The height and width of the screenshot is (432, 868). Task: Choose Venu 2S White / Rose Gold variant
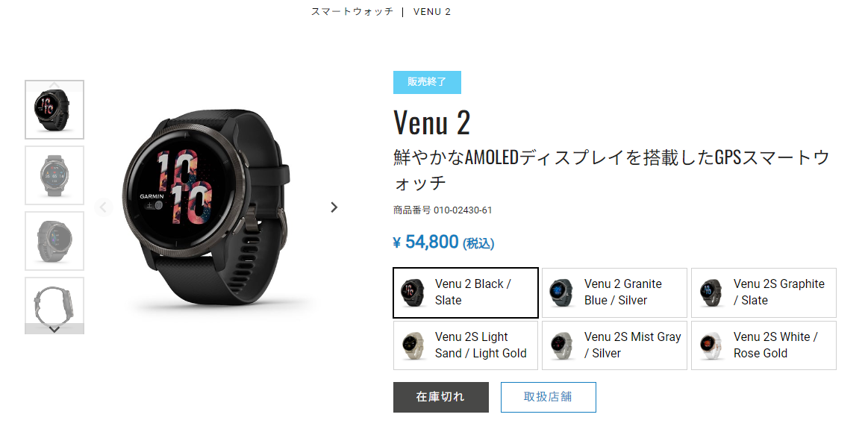click(x=764, y=345)
